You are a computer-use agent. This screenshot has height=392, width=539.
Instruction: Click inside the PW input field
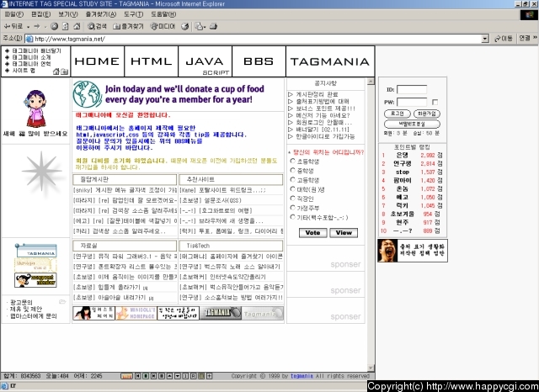pos(412,102)
